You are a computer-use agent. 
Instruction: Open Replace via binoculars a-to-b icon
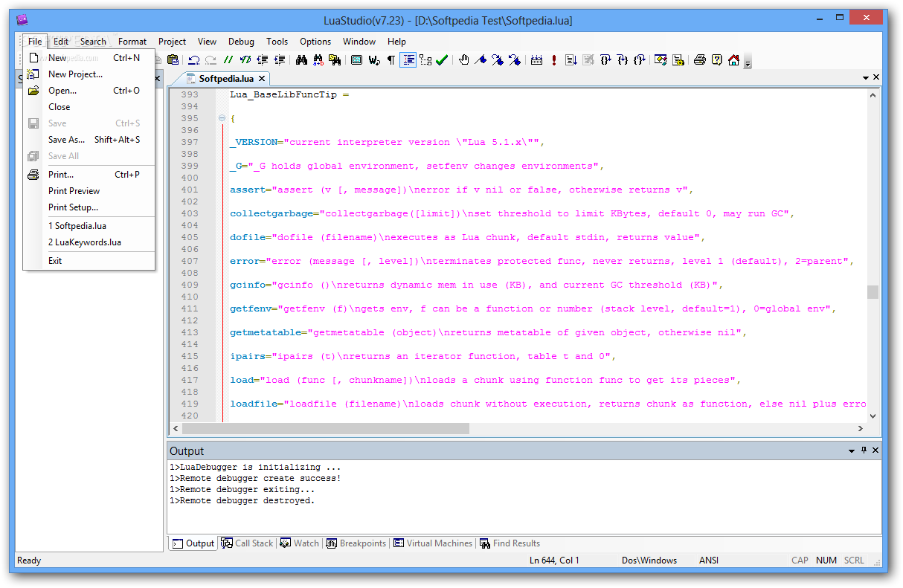click(318, 60)
